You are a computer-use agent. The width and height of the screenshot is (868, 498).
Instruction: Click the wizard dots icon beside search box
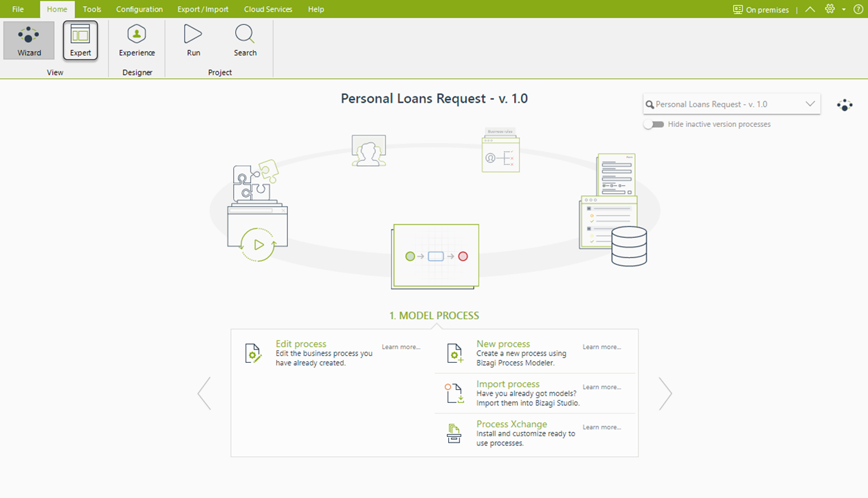click(844, 105)
